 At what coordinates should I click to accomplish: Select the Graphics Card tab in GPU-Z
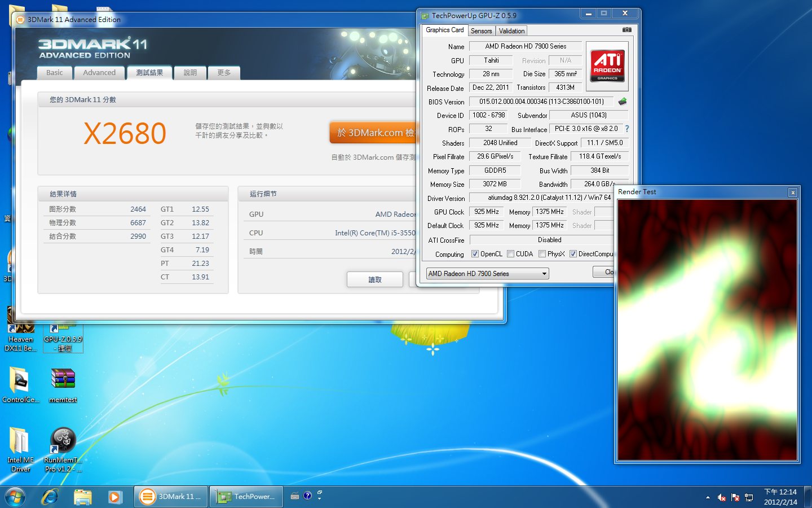[445, 30]
